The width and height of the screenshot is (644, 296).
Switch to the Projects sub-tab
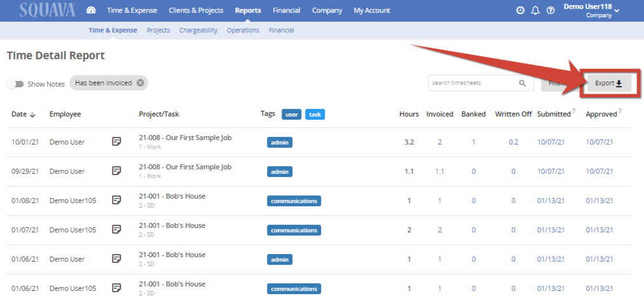click(158, 31)
